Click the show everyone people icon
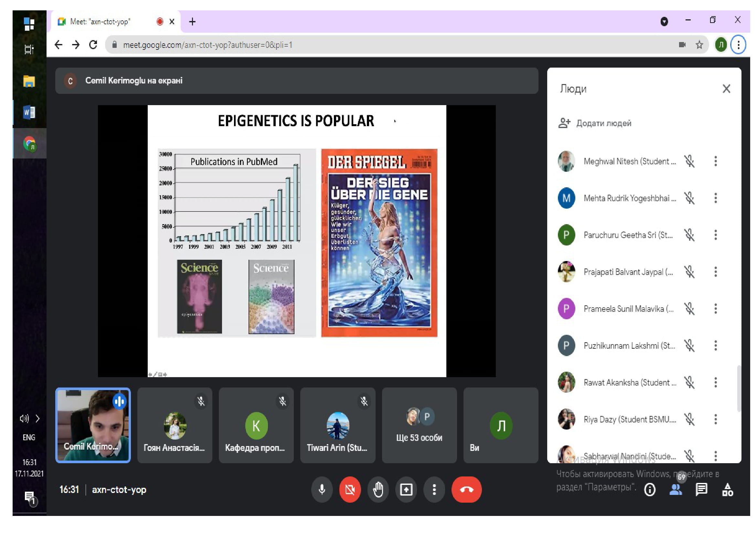Viewport: 756px width, 535px height. (x=676, y=490)
